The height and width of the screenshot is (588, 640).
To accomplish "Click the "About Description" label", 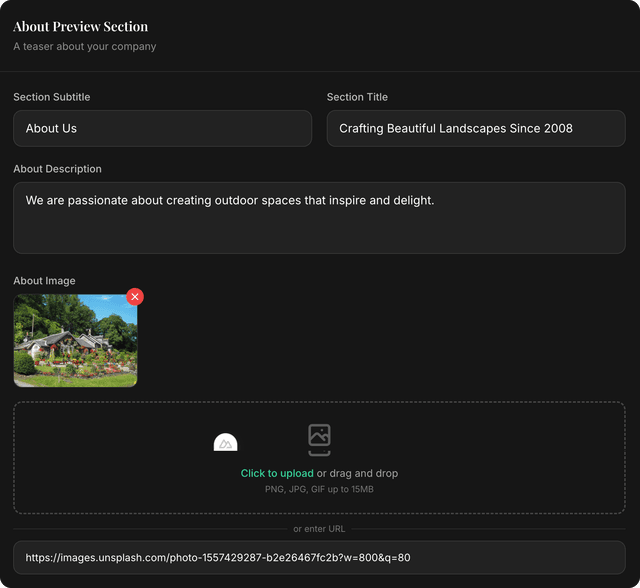I will click(x=57, y=169).
